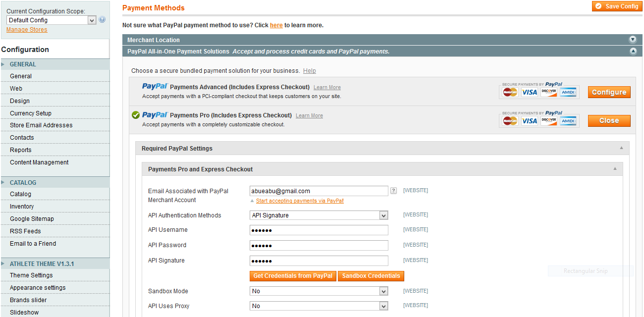
Task: Collapse the Merchant Location section
Action: coord(633,39)
